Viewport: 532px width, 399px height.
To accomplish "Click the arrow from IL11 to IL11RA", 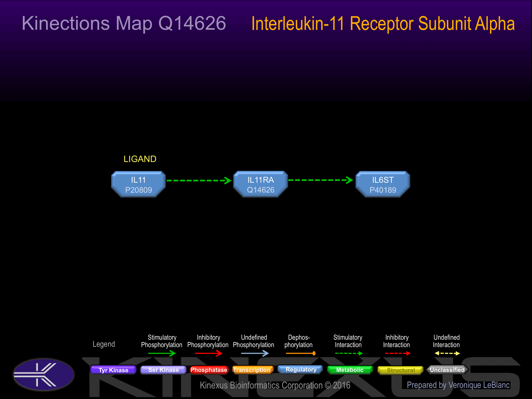I will [x=199, y=180].
